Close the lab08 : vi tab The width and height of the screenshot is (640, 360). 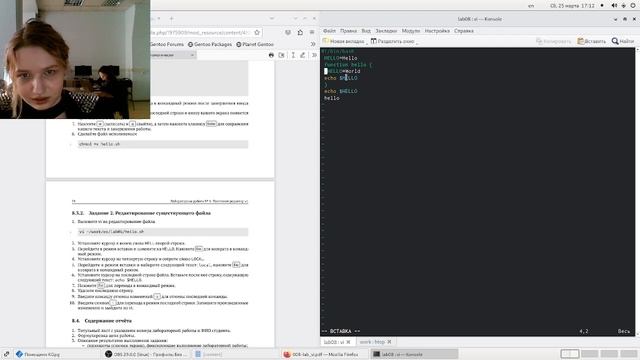[x=348, y=342]
